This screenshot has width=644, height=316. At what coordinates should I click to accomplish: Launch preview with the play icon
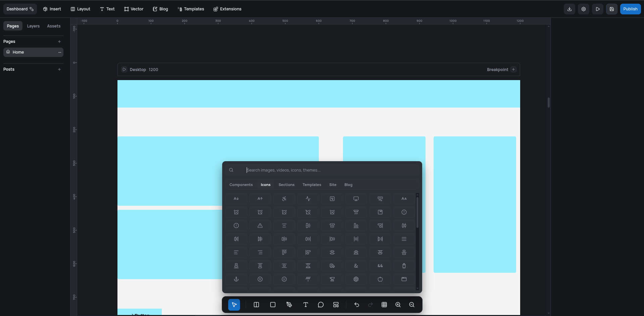[x=598, y=9]
